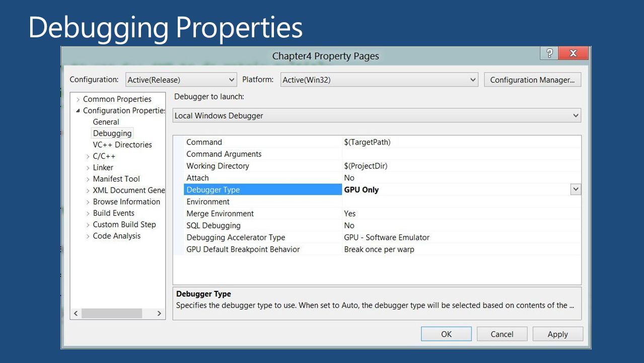Open the Debugger Type value dropdown arrow
The width and height of the screenshot is (644, 363).
coord(576,190)
